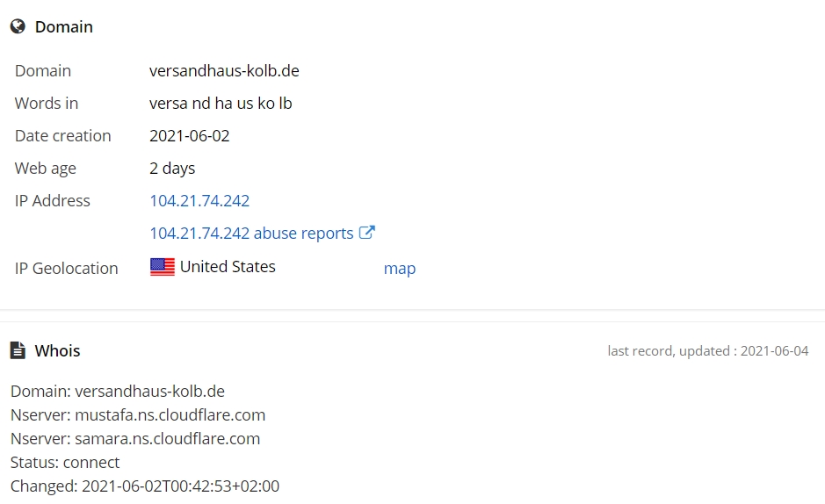Click the date creation value 2021-06-02

(x=190, y=136)
